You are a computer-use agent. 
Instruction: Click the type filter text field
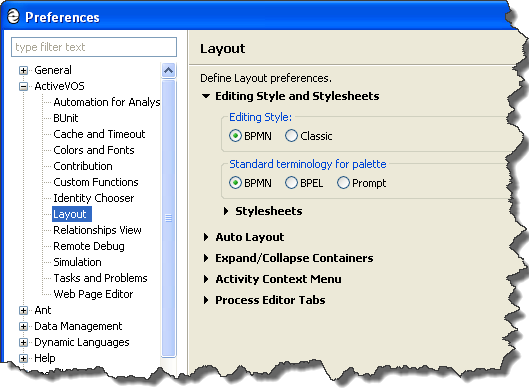[x=94, y=47]
